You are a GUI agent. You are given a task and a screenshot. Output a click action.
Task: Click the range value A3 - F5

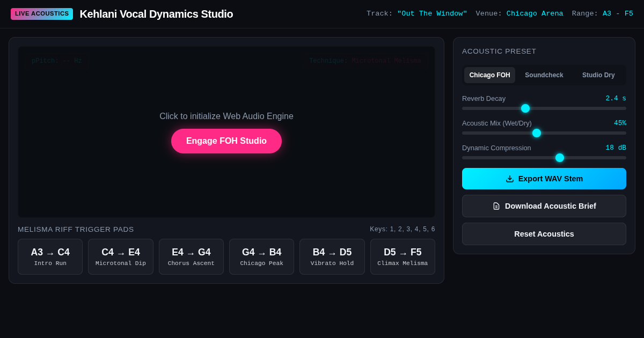pos(618,14)
